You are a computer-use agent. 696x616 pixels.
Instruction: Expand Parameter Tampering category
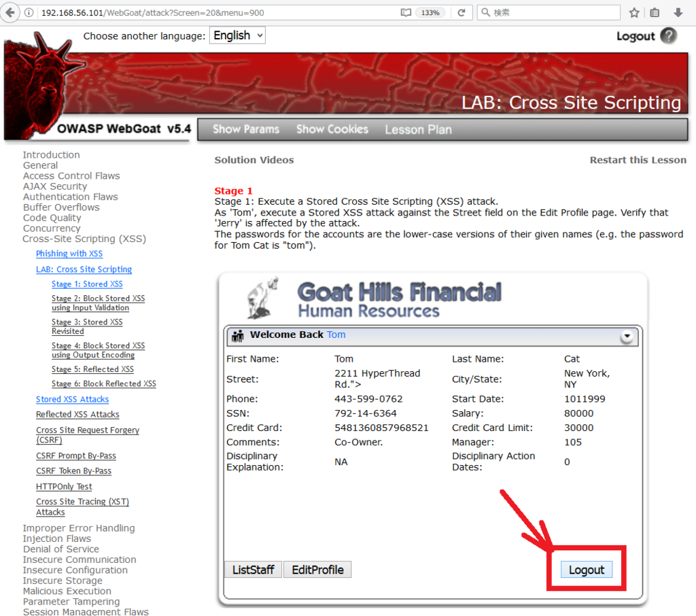point(71,602)
